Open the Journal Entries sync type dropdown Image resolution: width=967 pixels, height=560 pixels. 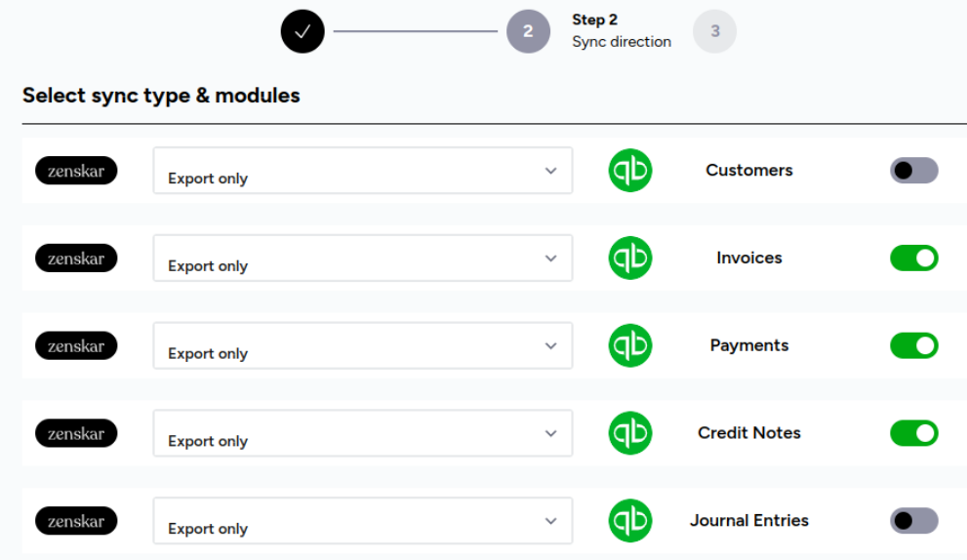[x=363, y=521]
